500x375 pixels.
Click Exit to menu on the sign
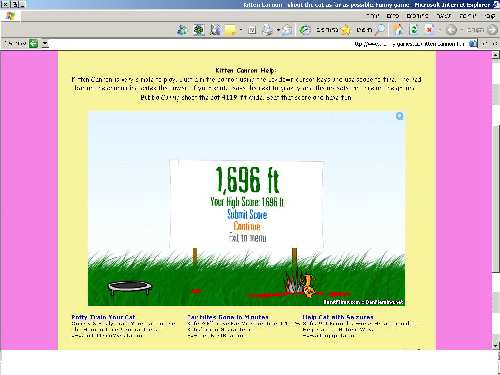click(x=247, y=237)
